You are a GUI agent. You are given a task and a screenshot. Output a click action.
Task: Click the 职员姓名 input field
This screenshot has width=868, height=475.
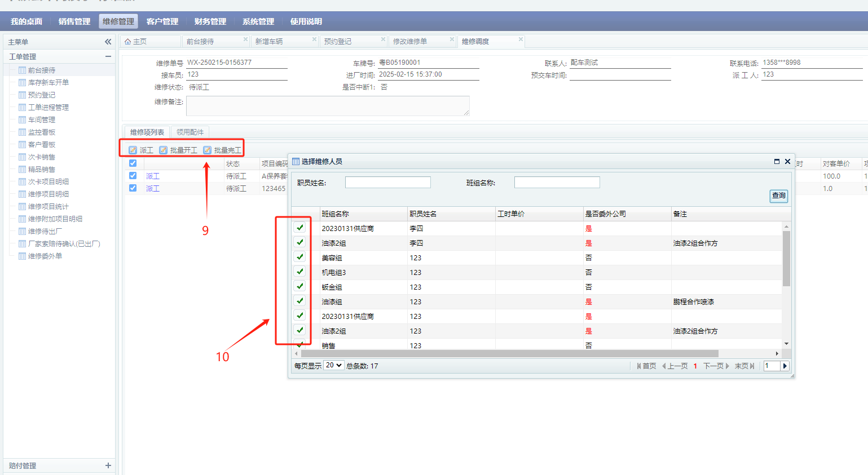coord(388,183)
